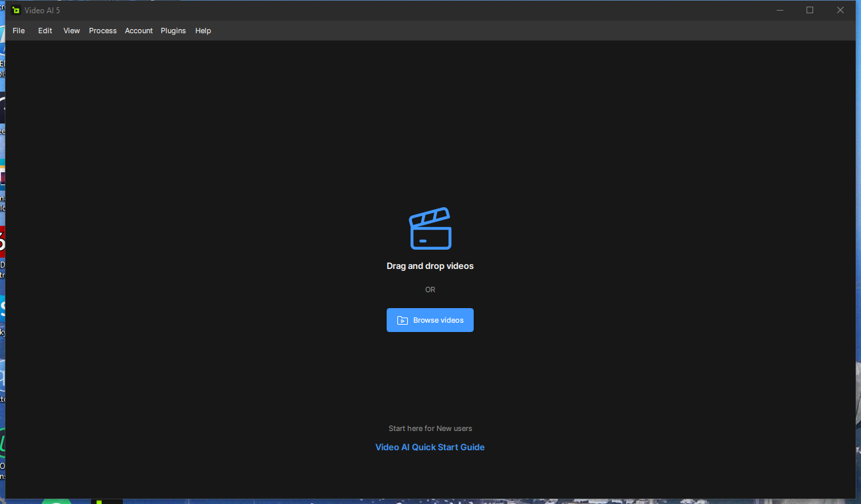Viewport: 861px width, 504px height.
Task: Open the Edit menu
Action: (45, 31)
